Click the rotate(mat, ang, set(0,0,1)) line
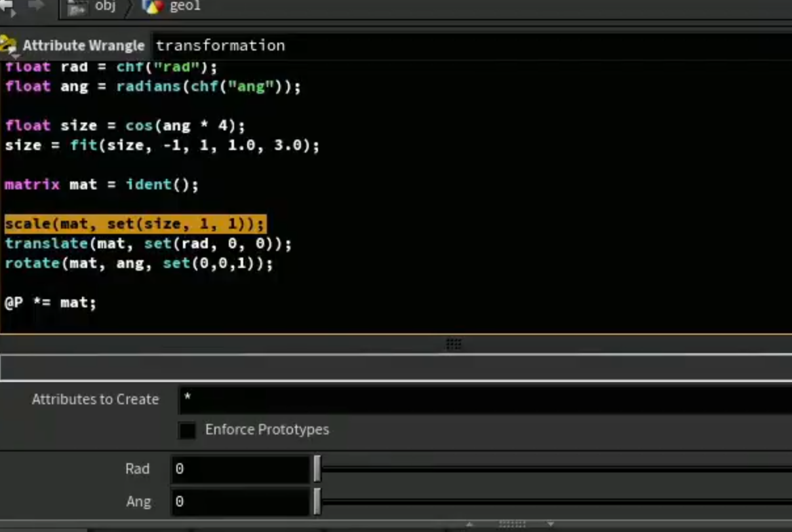Screen dimensions: 792x532 (x=139, y=263)
